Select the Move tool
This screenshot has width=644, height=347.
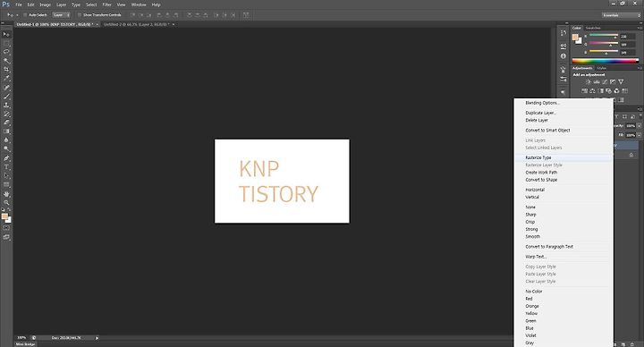click(x=6, y=35)
